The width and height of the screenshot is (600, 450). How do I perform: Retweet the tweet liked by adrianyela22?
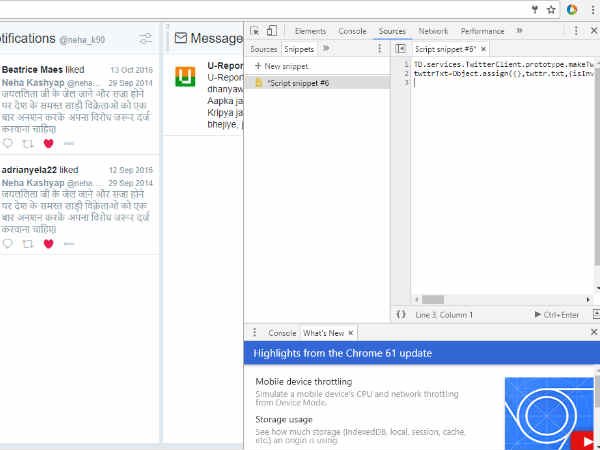(28, 244)
